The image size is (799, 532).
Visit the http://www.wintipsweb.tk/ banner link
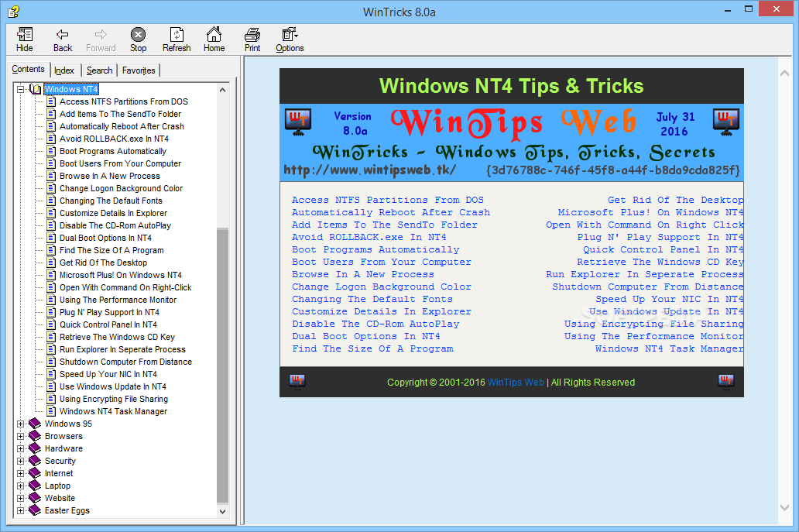(369, 170)
